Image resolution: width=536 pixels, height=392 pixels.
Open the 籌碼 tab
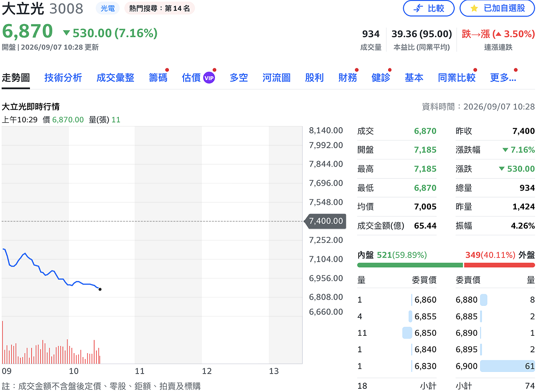pyautogui.click(x=158, y=78)
